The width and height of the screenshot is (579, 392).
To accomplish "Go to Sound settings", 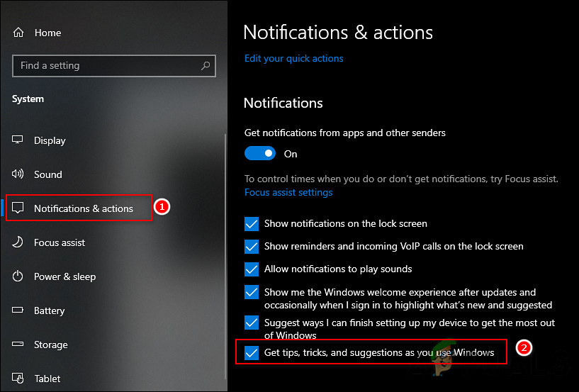I will tap(48, 174).
